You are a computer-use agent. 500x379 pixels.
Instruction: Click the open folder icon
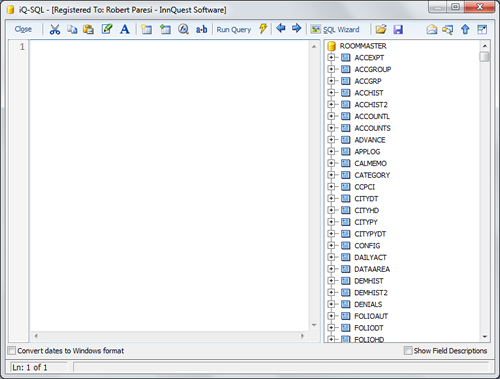[x=381, y=29]
